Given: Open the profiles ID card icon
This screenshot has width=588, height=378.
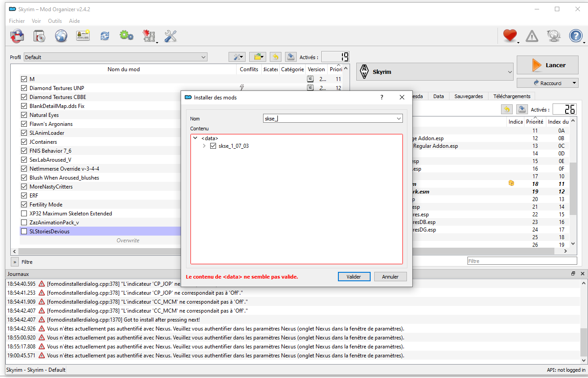Looking at the screenshot, I should [83, 36].
